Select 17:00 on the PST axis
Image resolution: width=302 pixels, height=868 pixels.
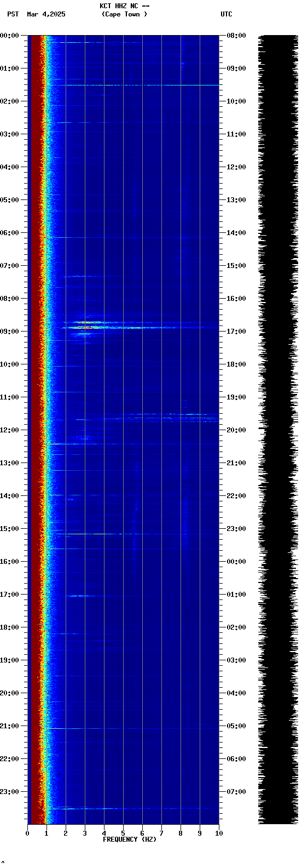[9, 595]
